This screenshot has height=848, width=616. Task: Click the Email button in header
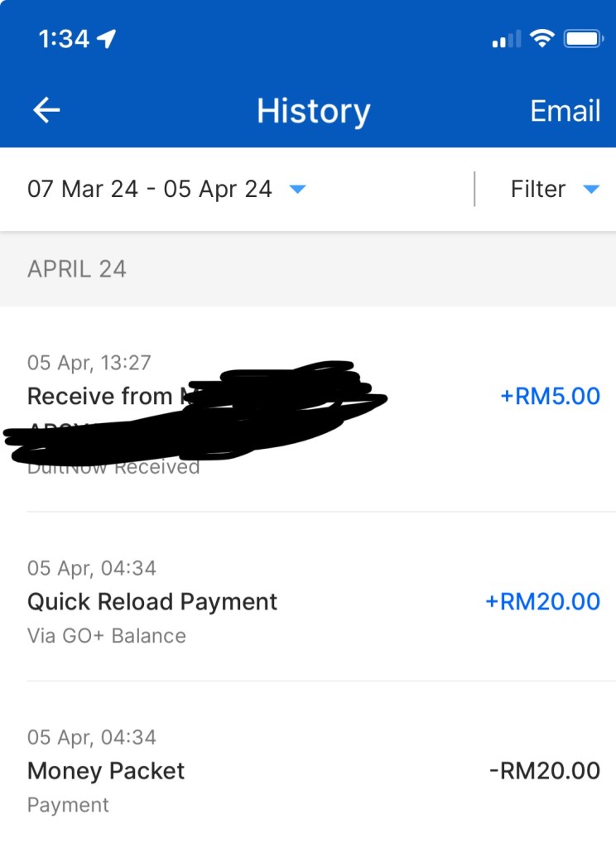pos(565,111)
